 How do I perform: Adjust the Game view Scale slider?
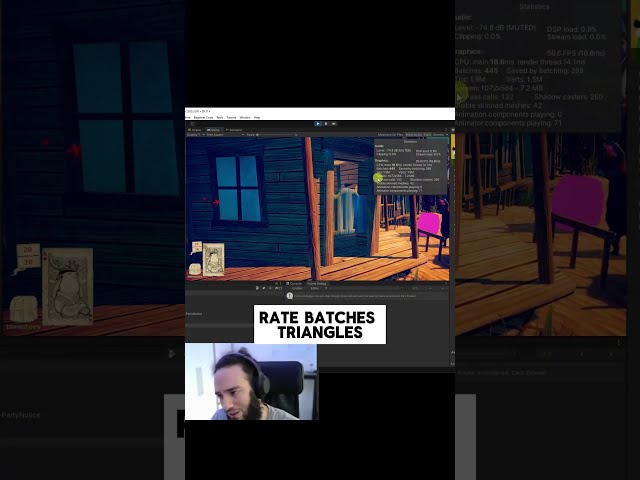274,135
